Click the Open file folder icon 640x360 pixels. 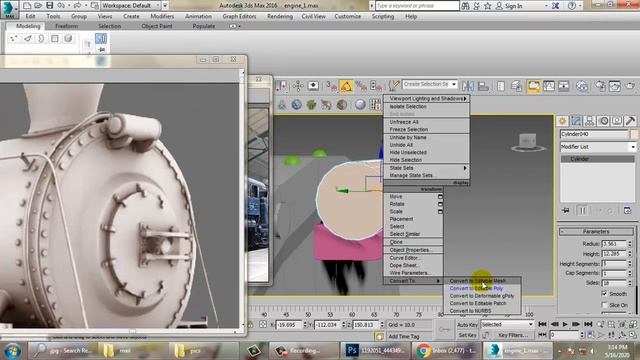coord(38,6)
